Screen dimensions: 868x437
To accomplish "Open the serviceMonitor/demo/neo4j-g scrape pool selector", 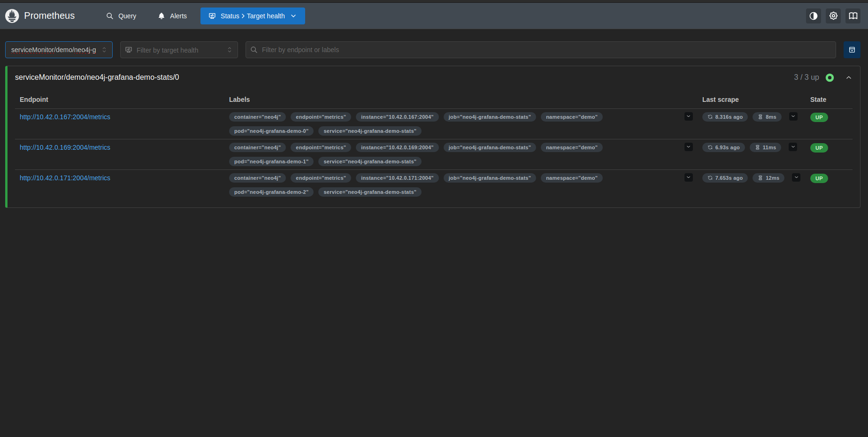I will tap(59, 50).
